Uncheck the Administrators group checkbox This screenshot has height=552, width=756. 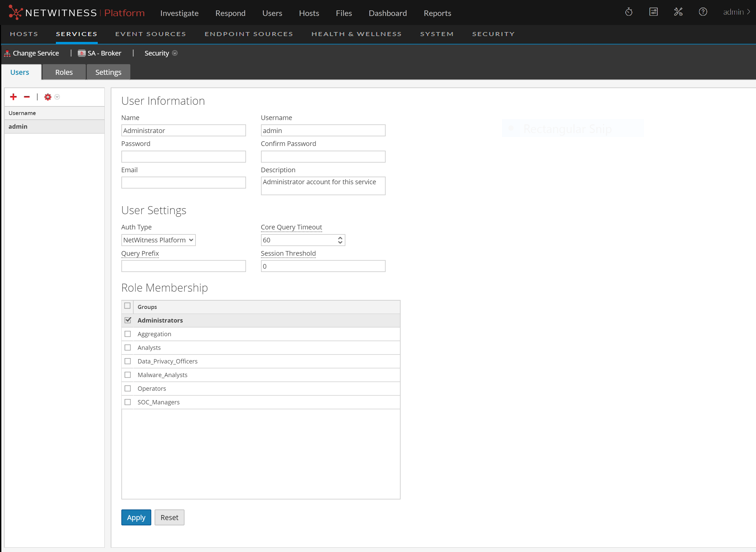click(128, 320)
